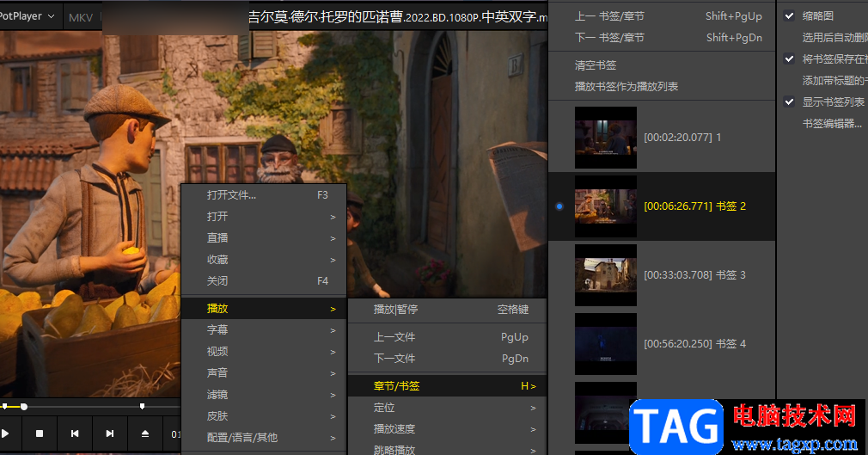
Task: Click the play button in player controls
Action: tap(5, 433)
